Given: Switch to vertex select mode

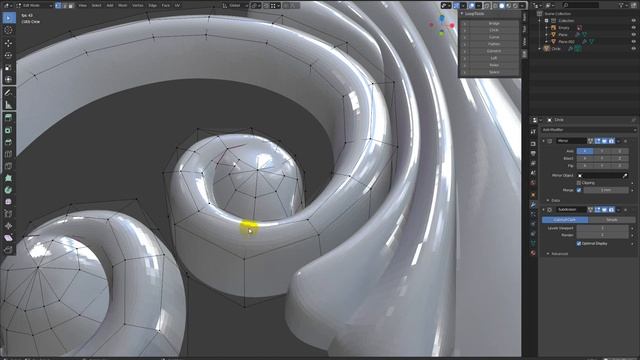Looking at the screenshot, I should [58, 5].
